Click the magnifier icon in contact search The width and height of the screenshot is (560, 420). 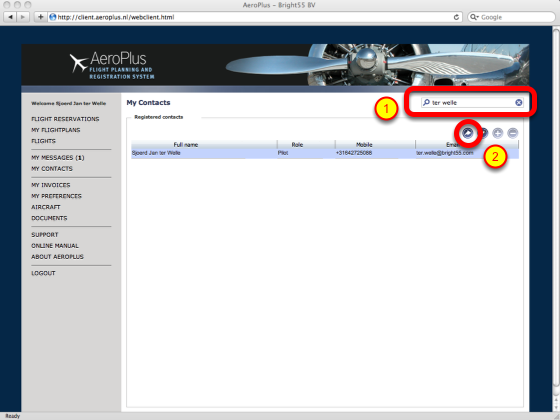(426, 102)
